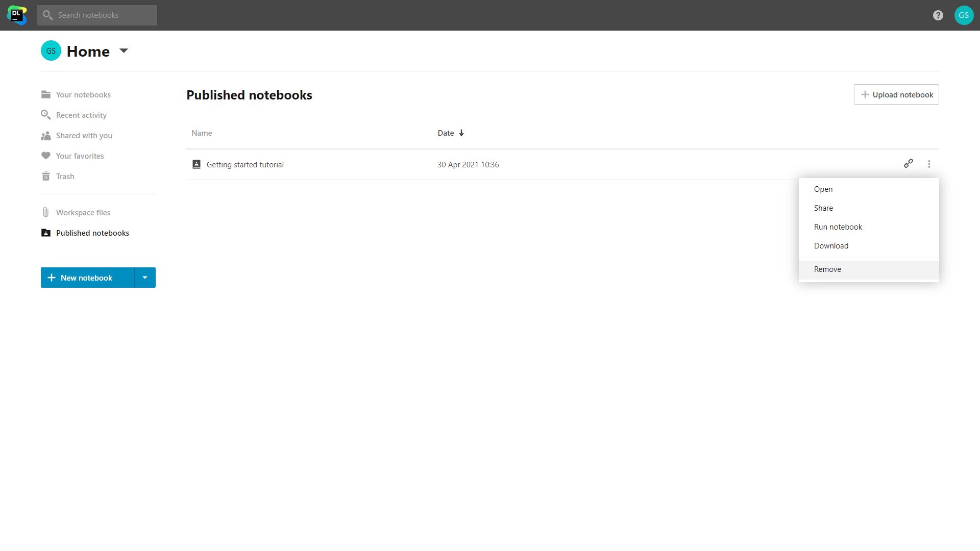Sort by the Name column header
Image resolution: width=980 pixels, height=551 pixels.
pos(202,133)
